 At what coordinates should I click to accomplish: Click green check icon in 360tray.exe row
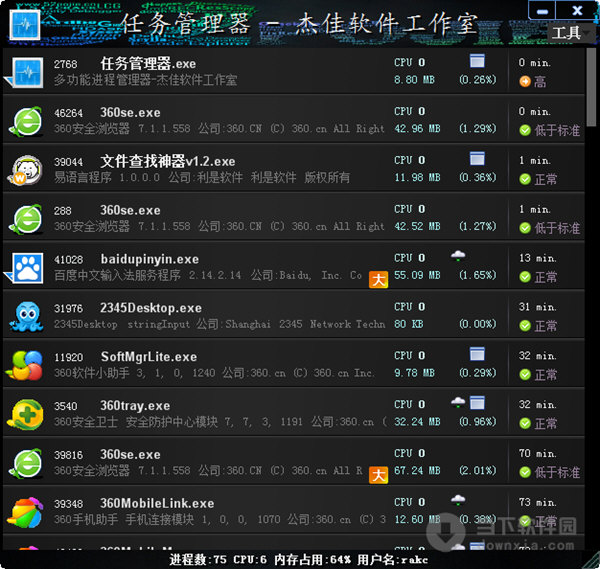tap(525, 423)
